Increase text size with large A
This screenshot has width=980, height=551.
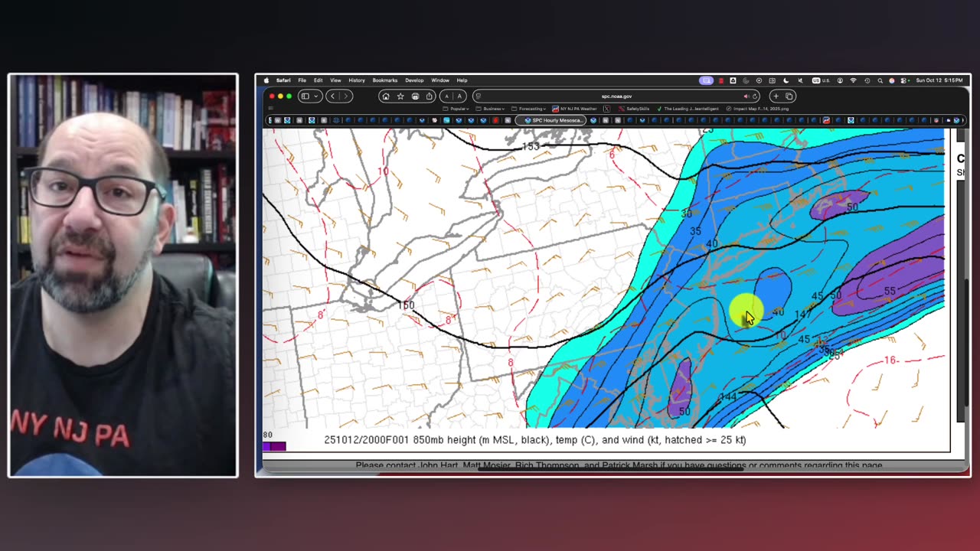tap(460, 96)
